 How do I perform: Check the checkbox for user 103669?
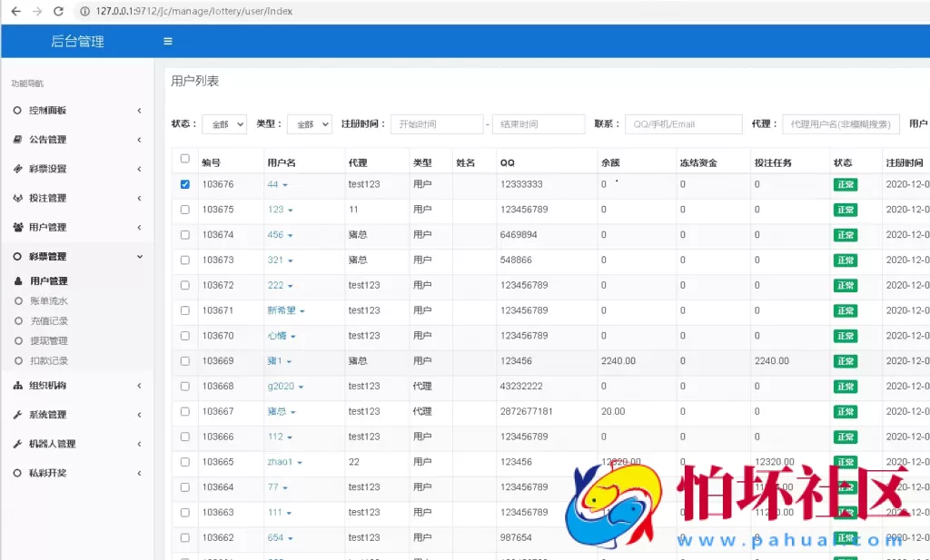(x=184, y=360)
